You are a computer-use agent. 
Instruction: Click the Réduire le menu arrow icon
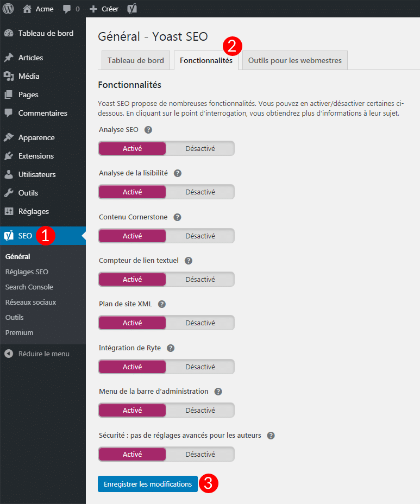click(9, 354)
